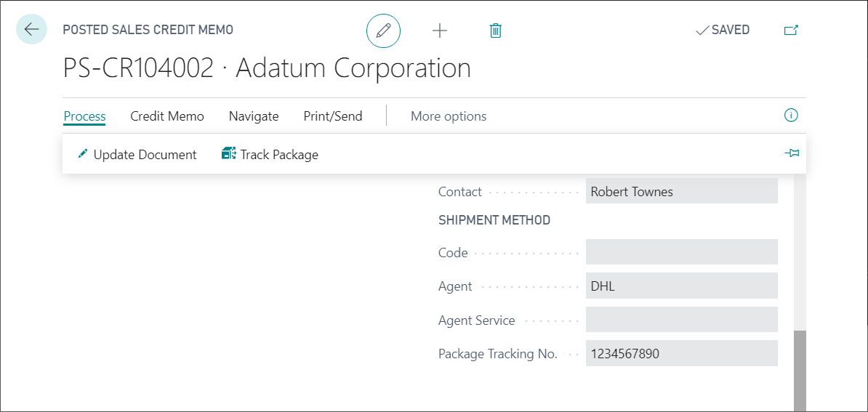The height and width of the screenshot is (412, 868).
Task: Open the Navigate menu
Action: [254, 116]
